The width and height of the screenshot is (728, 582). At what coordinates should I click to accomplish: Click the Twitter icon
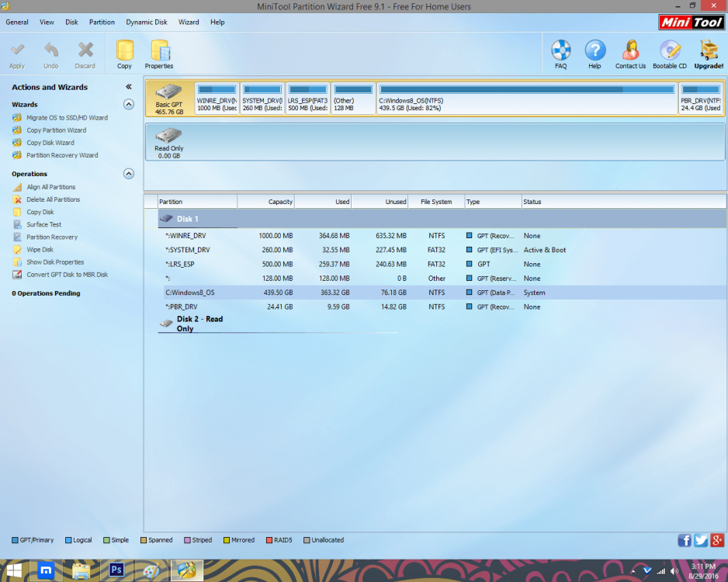click(x=701, y=540)
